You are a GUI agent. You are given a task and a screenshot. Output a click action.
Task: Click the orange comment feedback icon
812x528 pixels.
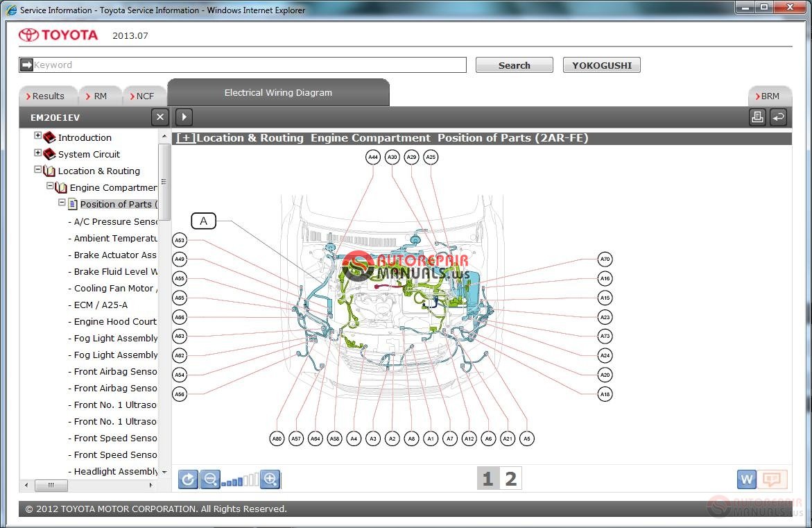click(772, 479)
